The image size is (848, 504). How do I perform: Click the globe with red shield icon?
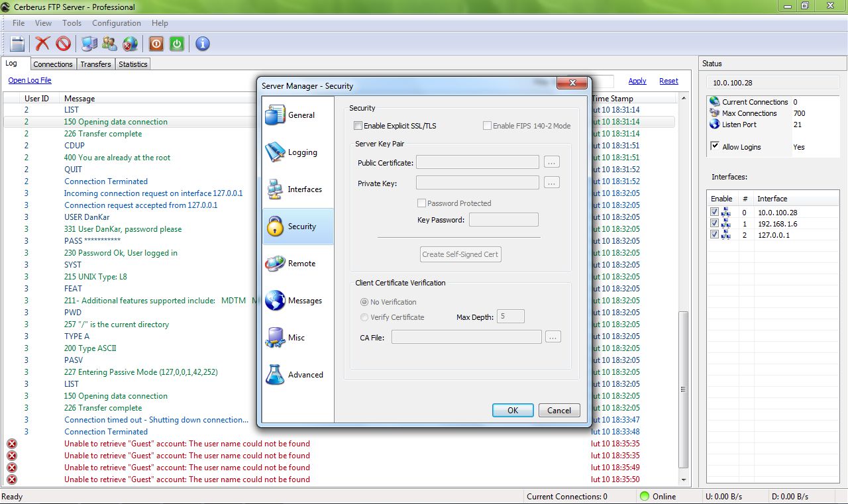[x=131, y=44]
